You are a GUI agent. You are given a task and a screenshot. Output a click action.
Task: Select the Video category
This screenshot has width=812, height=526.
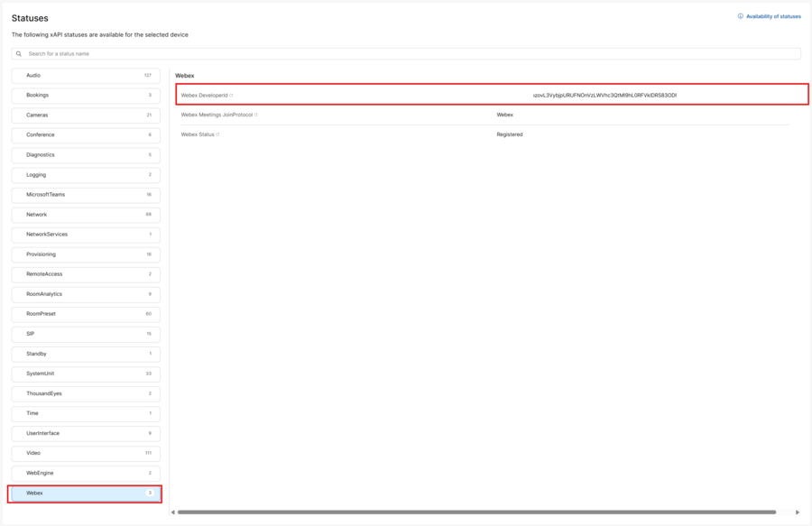[x=86, y=454]
